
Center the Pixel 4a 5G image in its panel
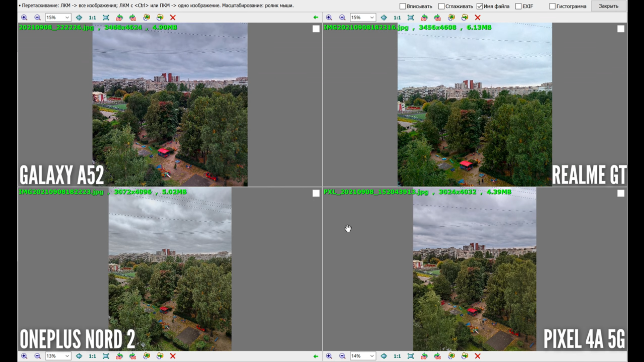click(384, 356)
